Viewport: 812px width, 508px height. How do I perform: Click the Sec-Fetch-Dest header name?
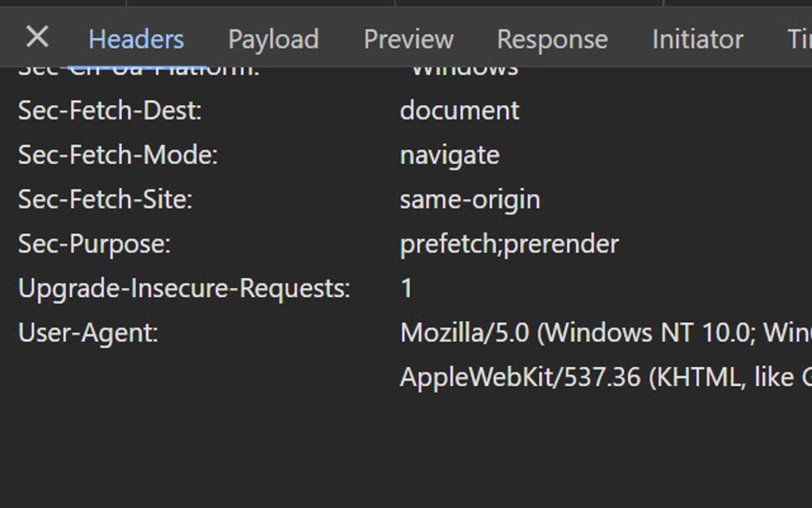tap(110, 111)
